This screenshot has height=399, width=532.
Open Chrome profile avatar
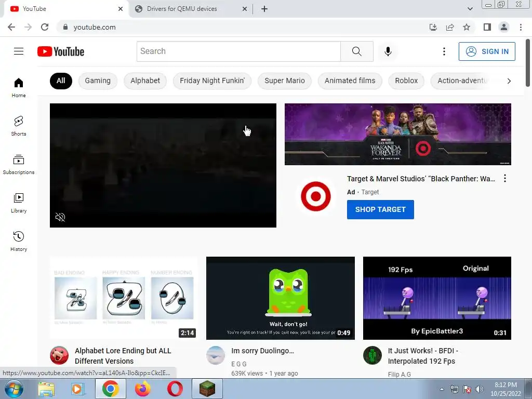[x=504, y=27]
